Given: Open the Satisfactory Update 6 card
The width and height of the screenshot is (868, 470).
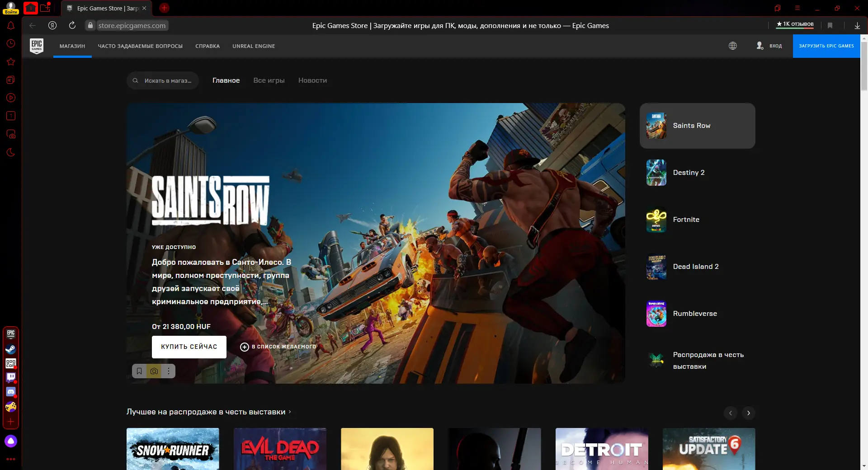Looking at the screenshot, I should [709, 449].
